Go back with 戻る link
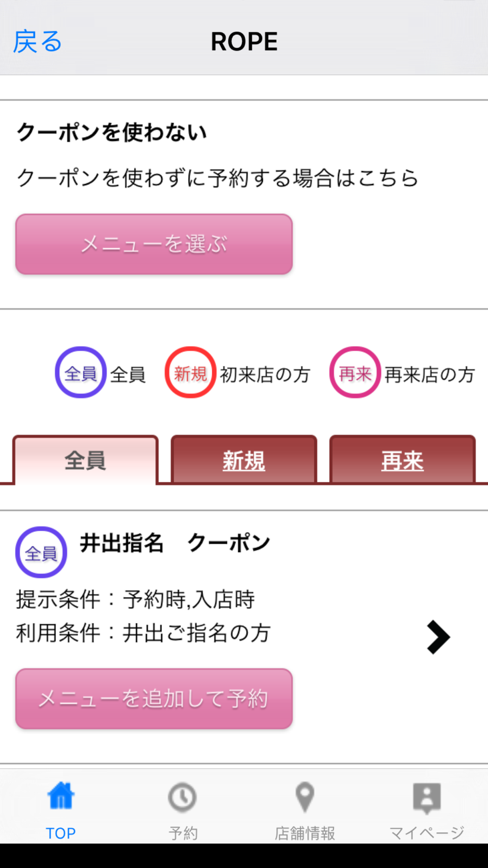488x868 pixels. click(x=38, y=41)
